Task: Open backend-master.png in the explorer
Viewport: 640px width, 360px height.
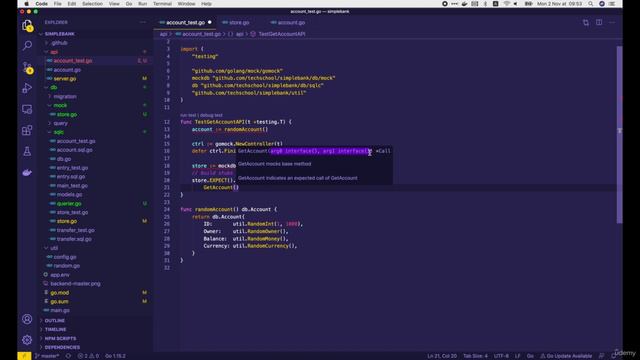Action: point(75,284)
